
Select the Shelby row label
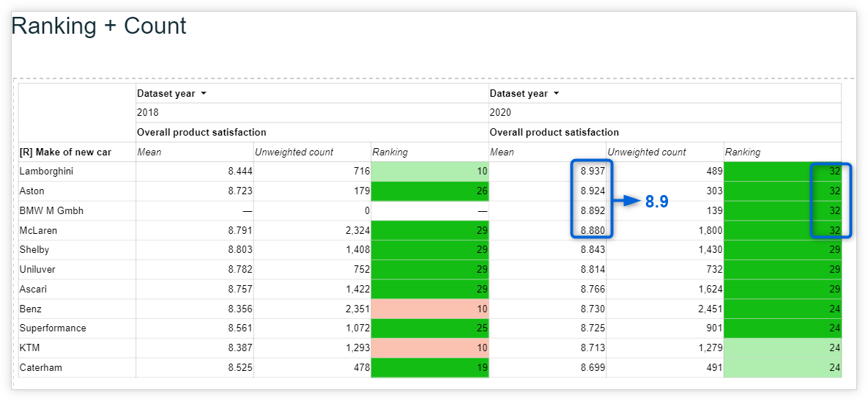pyautogui.click(x=34, y=250)
